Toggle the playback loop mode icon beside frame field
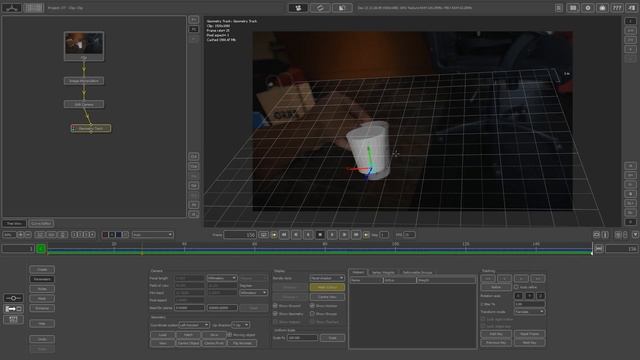Screen dimensions: 640x360 [x=263, y=235]
